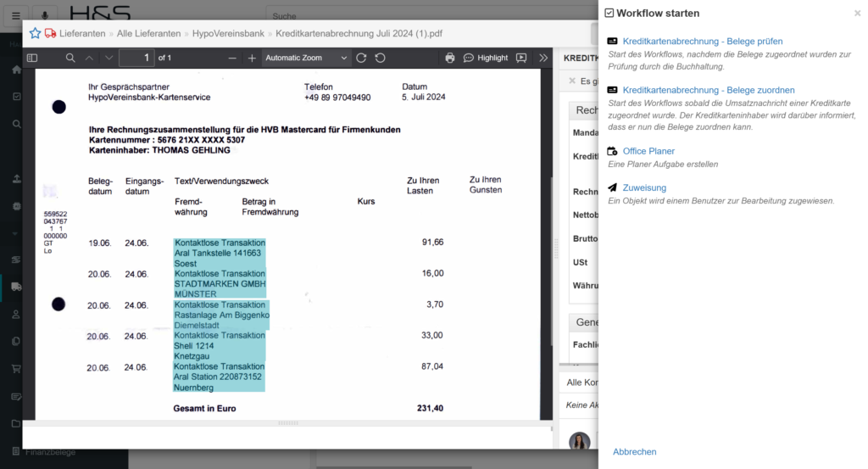This screenshot has width=868, height=469.
Task: Open Alle Lieferanten breadcrumb
Action: click(x=149, y=33)
